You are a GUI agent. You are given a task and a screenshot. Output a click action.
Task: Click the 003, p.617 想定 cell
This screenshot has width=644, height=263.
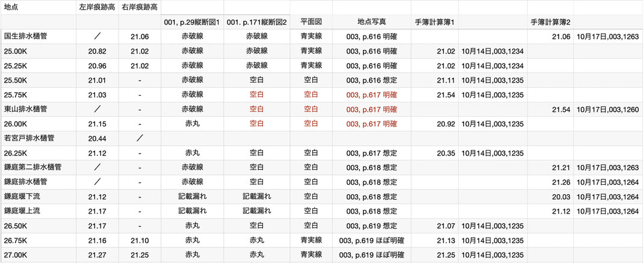pyautogui.click(x=372, y=153)
